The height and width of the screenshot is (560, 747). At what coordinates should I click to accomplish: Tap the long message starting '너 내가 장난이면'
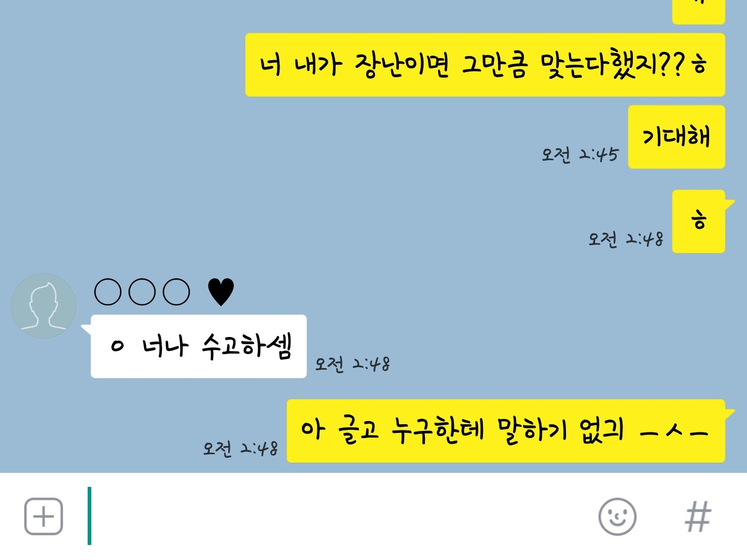pos(485,65)
